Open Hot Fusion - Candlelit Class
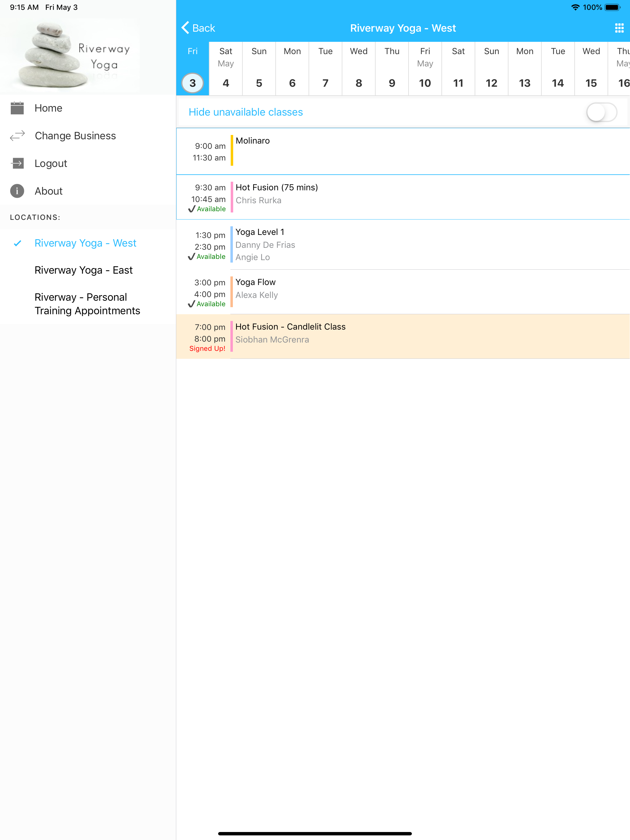 403,336
